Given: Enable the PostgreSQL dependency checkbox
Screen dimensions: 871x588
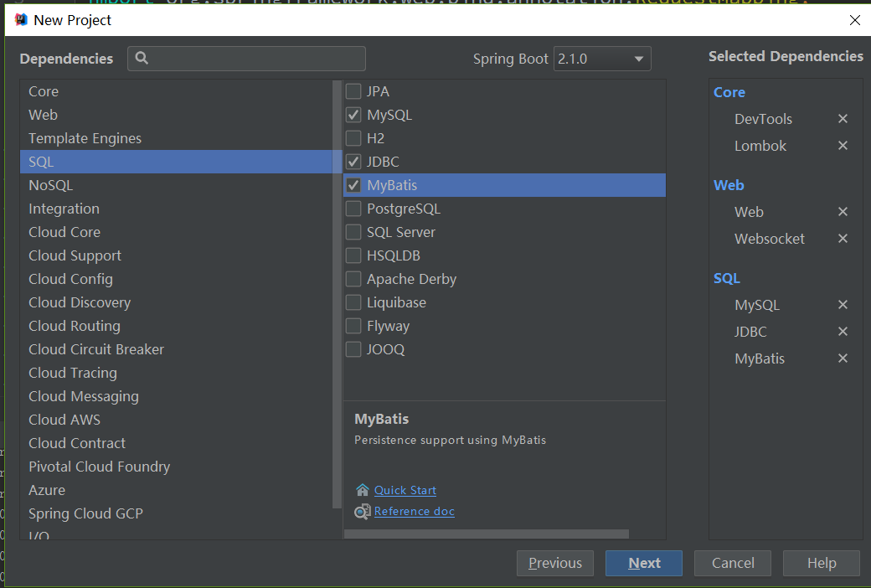Looking at the screenshot, I should [353, 209].
